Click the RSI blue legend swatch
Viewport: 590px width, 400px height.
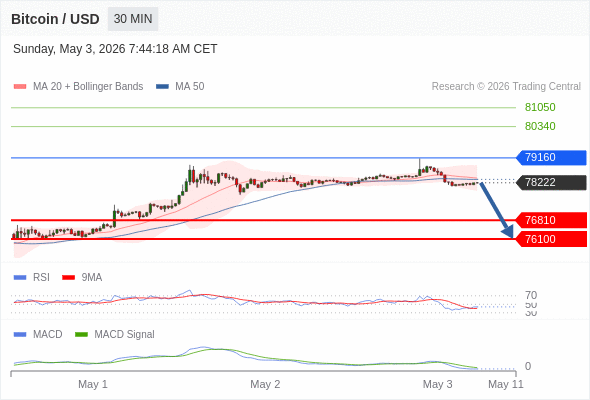tap(20, 278)
